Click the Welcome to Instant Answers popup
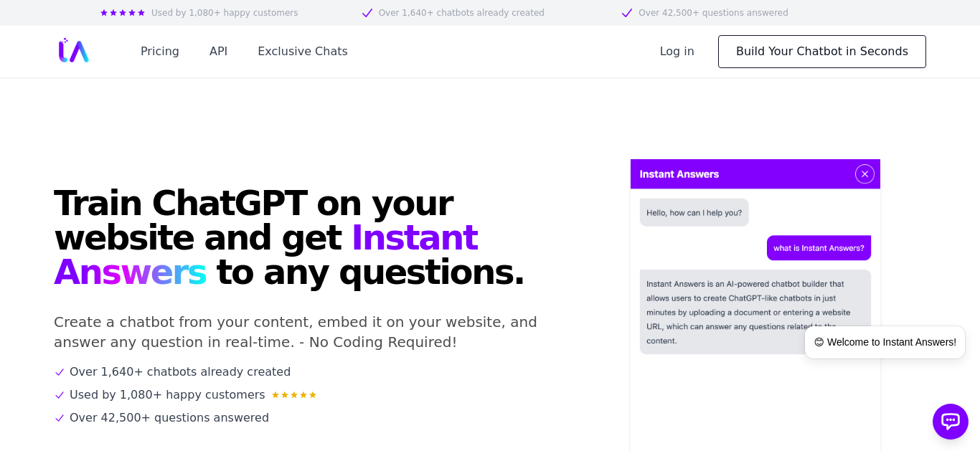980x451 pixels. pyautogui.click(x=885, y=343)
